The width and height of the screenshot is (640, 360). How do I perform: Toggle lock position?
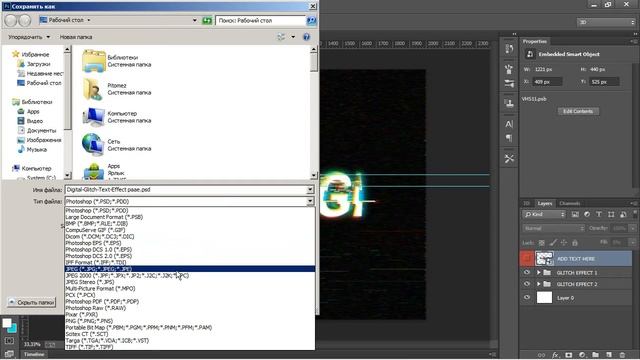tap(564, 242)
